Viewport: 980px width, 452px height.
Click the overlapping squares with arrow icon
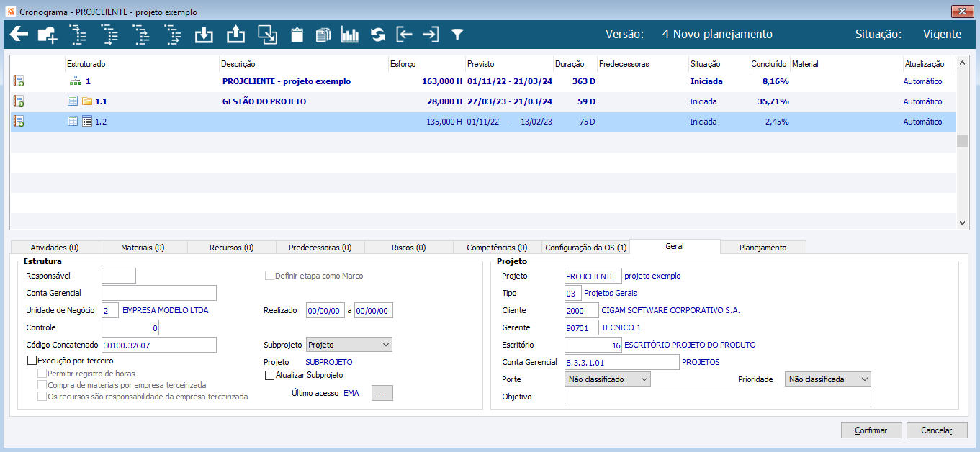pyautogui.click(x=267, y=34)
